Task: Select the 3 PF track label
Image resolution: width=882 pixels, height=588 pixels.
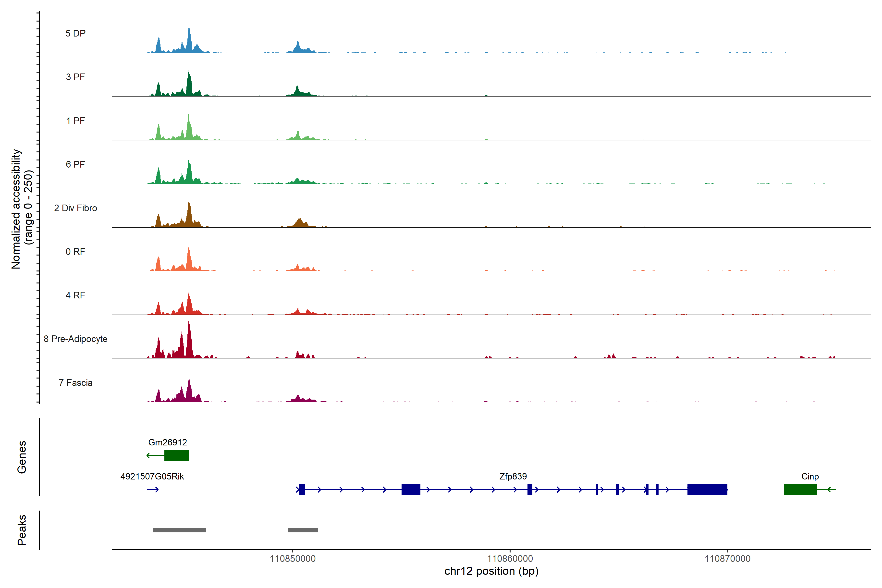Action: click(x=75, y=77)
